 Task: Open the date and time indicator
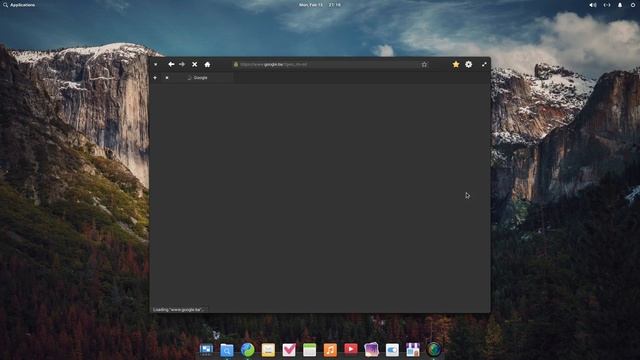tap(320, 5)
